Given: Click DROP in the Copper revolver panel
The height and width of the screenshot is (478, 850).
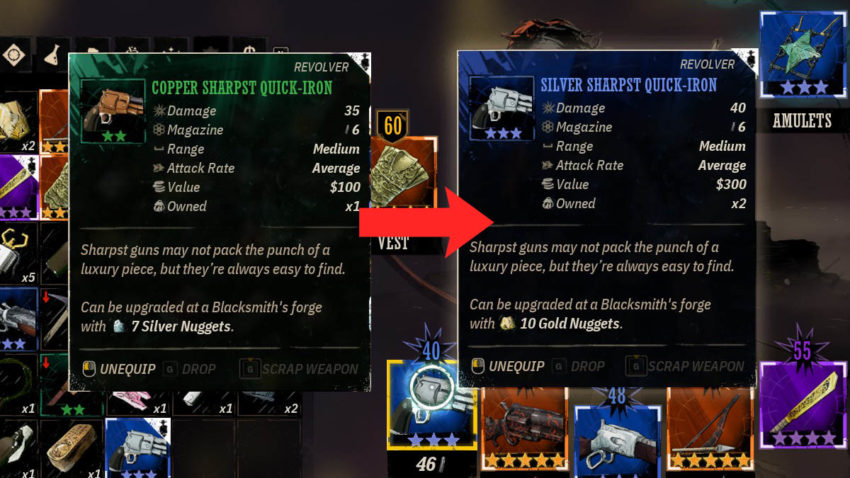Looking at the screenshot, I should (x=190, y=369).
